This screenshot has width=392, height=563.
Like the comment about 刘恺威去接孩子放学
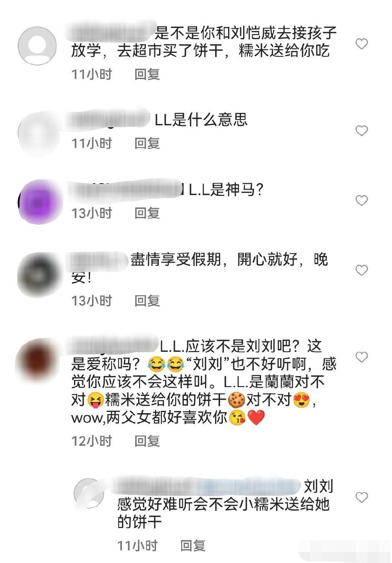[361, 44]
